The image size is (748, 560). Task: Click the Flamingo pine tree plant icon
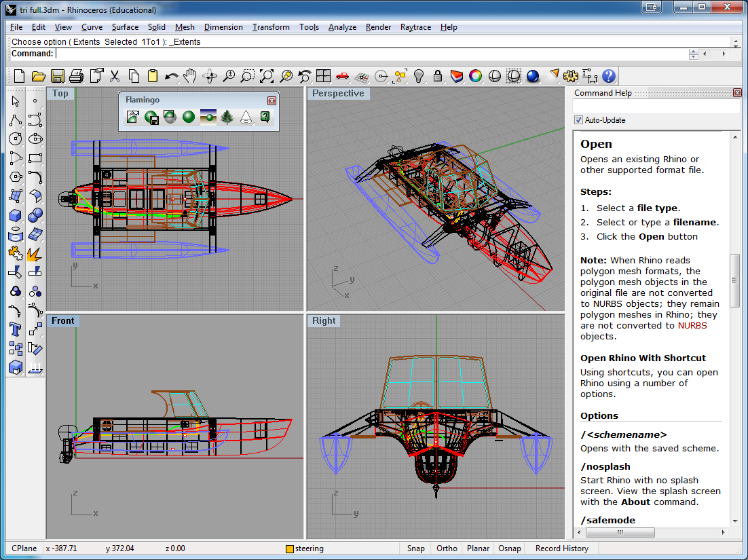pyautogui.click(x=227, y=117)
